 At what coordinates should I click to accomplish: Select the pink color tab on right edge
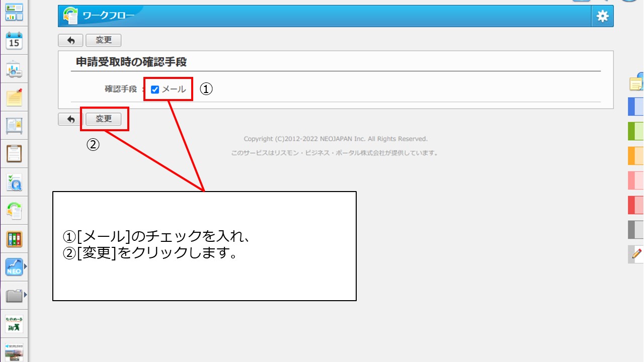[x=636, y=180]
